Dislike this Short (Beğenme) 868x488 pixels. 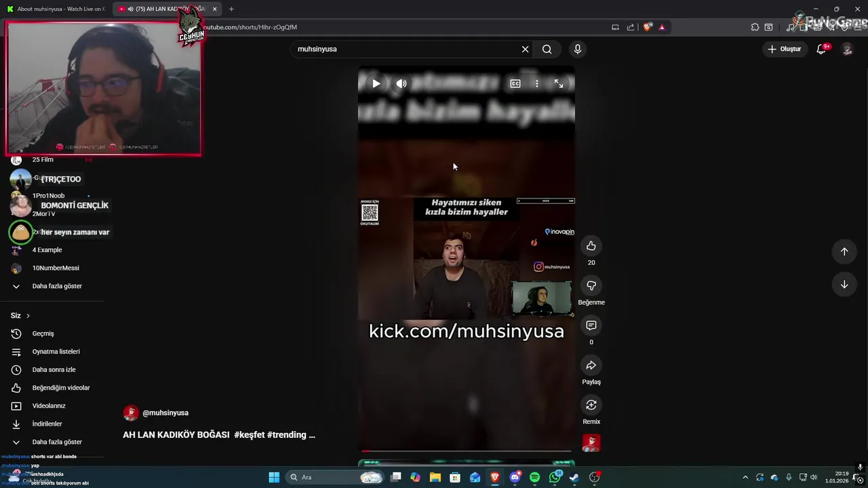click(x=591, y=285)
